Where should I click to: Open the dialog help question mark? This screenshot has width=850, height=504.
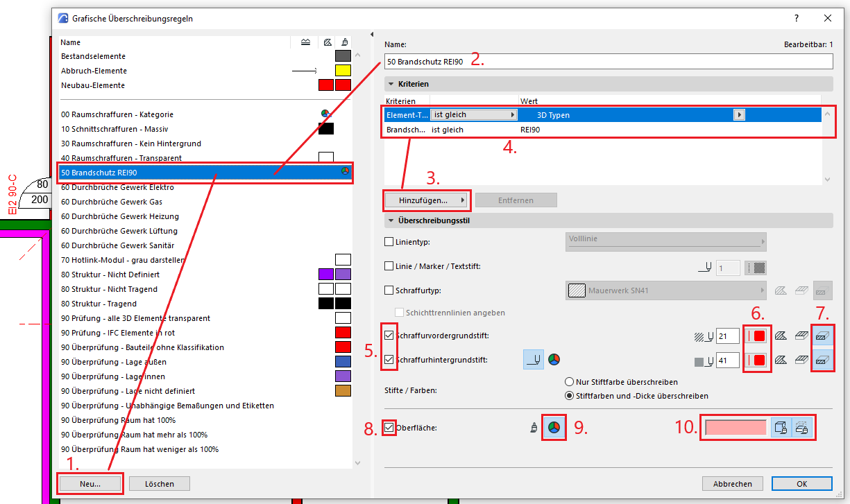click(x=796, y=19)
